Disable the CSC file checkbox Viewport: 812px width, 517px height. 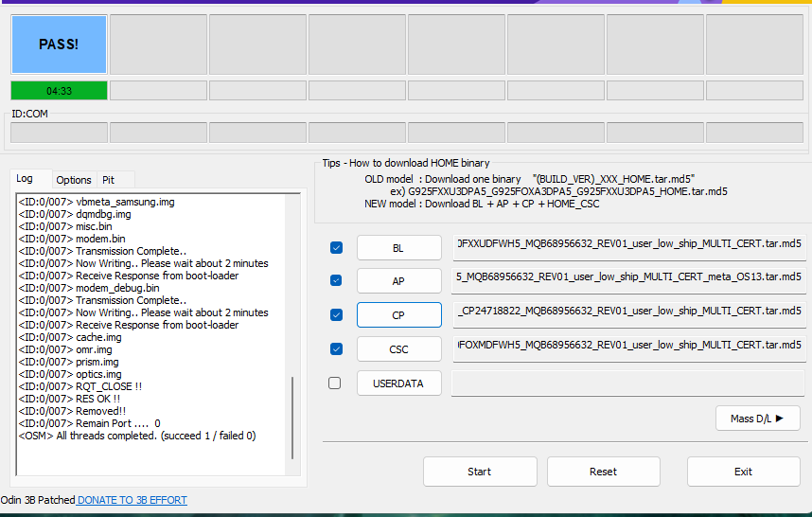point(336,348)
